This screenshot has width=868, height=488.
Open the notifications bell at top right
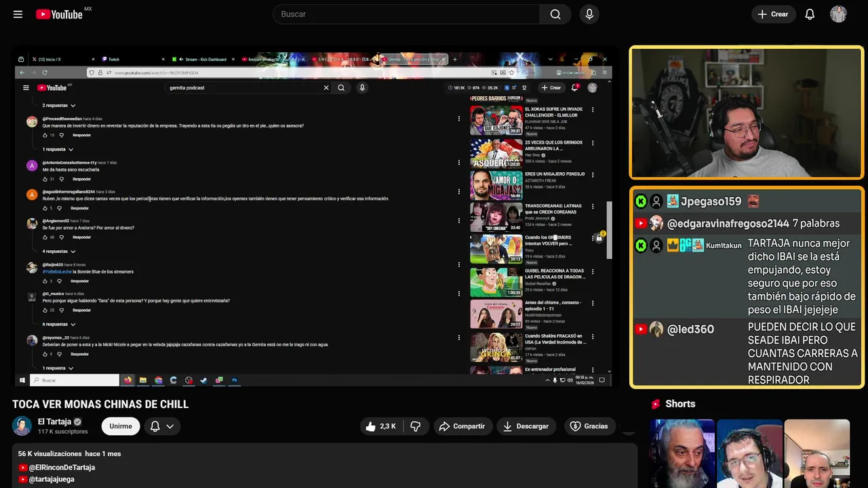[810, 14]
